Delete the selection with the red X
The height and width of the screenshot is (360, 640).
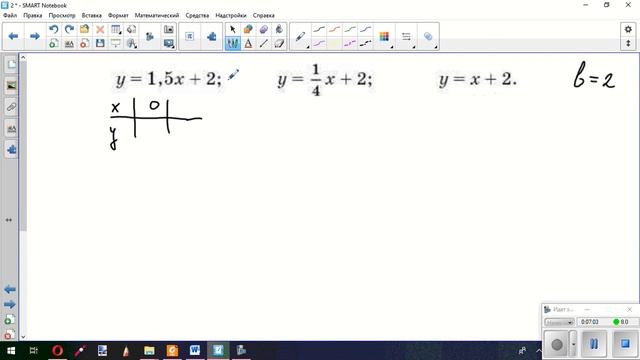tap(100, 29)
